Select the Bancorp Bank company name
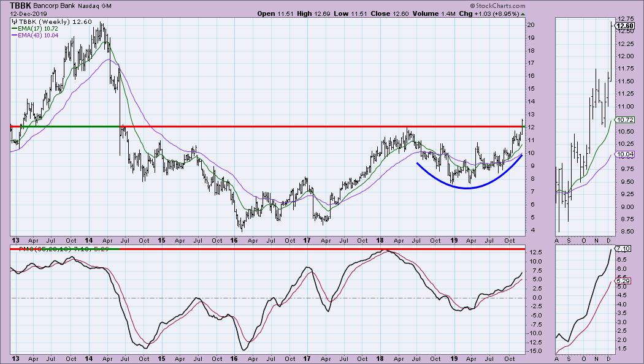This screenshot has height=364, width=644. [53, 6]
